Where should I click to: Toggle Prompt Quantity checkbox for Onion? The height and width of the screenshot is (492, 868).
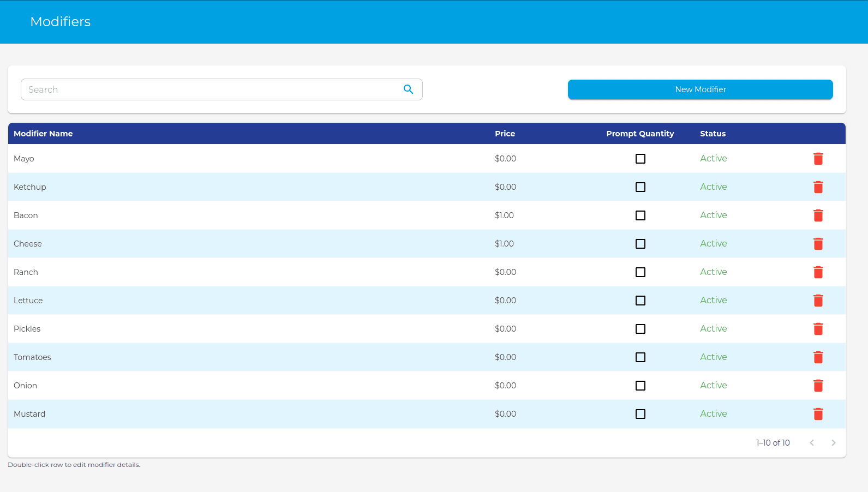pos(640,386)
